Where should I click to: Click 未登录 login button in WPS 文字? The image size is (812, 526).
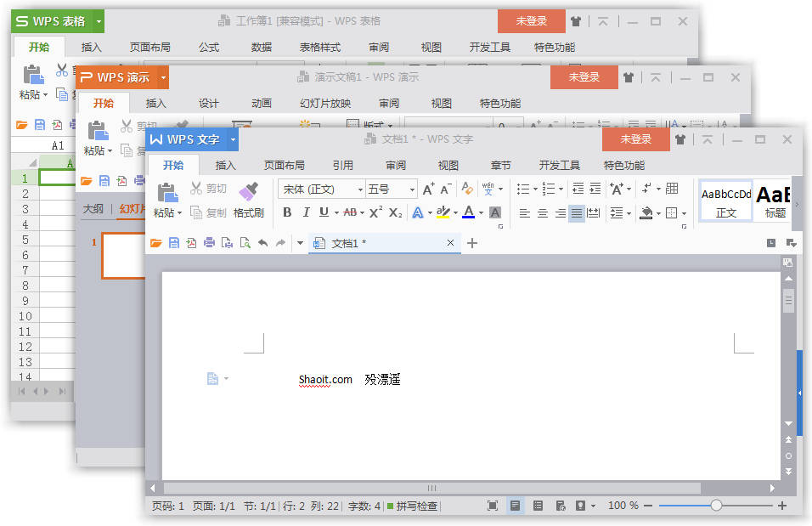click(636, 139)
